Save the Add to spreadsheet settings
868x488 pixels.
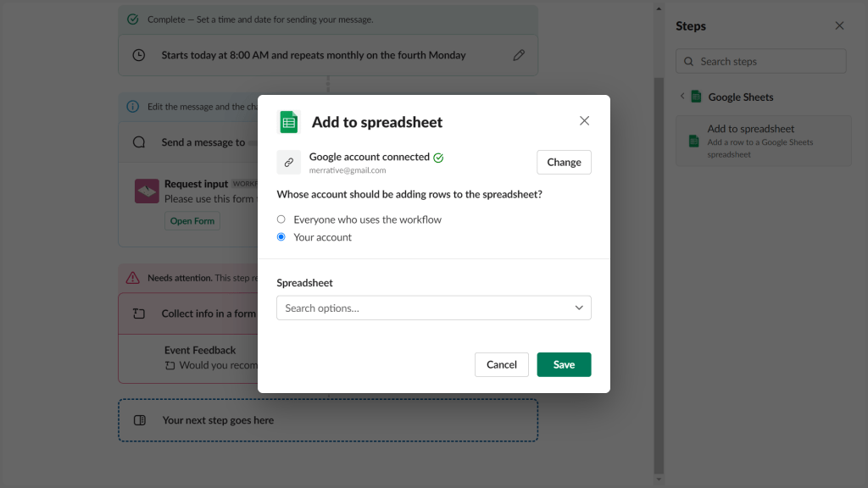pos(563,364)
